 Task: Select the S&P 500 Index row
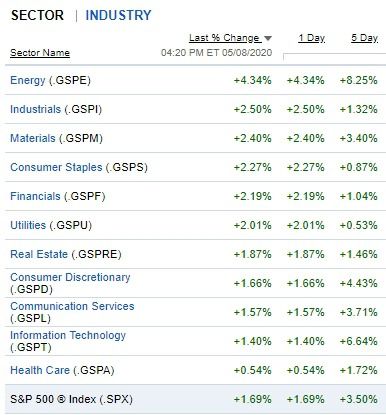pos(195,399)
